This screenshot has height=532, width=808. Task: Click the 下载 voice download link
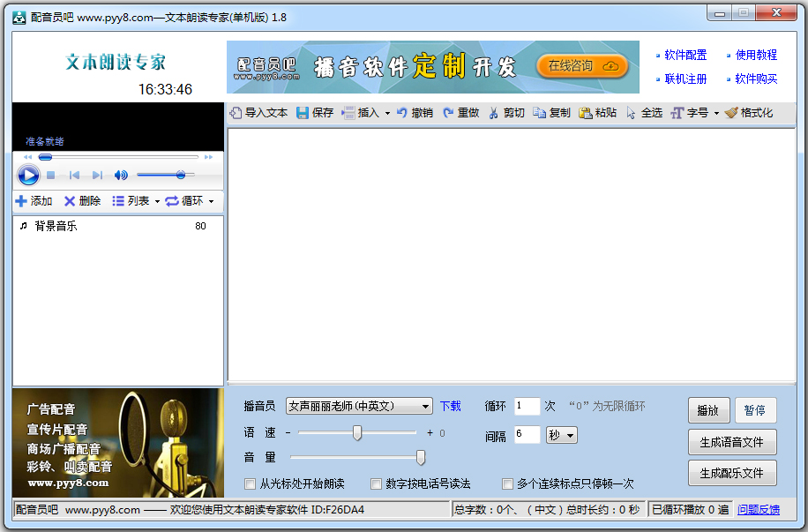point(451,406)
